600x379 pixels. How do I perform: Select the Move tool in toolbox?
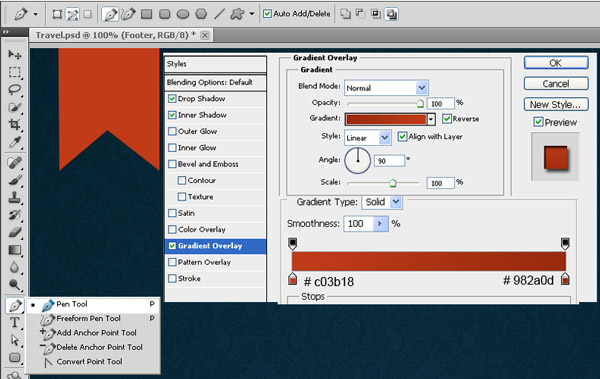15,54
